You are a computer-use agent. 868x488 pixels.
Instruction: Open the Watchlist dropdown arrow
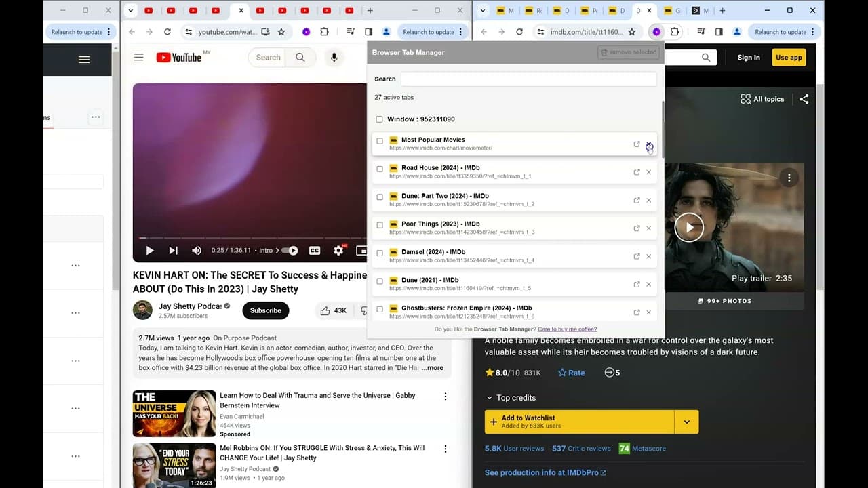coord(686,422)
